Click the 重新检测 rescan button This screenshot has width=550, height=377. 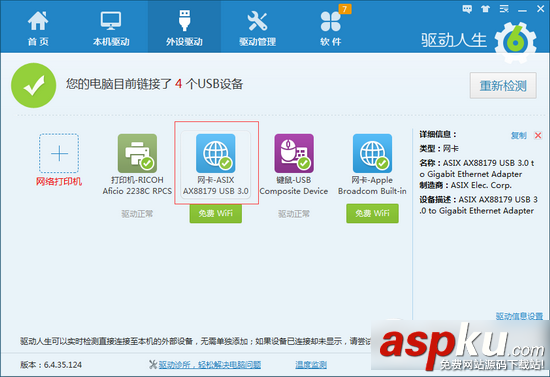coord(503,86)
